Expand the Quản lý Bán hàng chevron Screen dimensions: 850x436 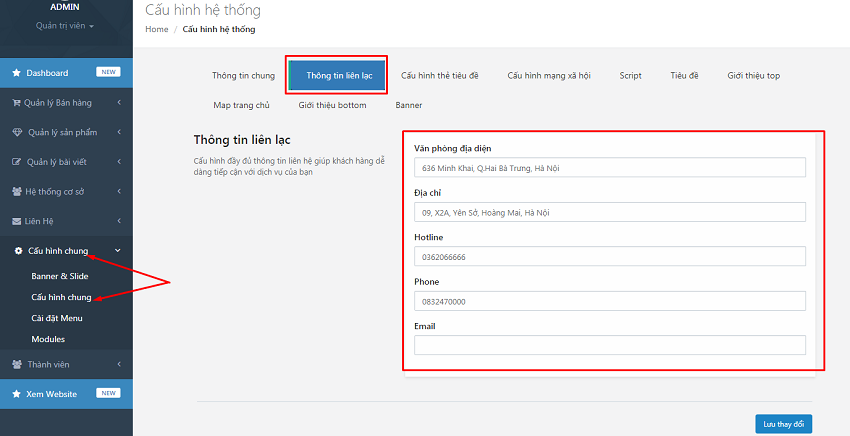(118, 102)
